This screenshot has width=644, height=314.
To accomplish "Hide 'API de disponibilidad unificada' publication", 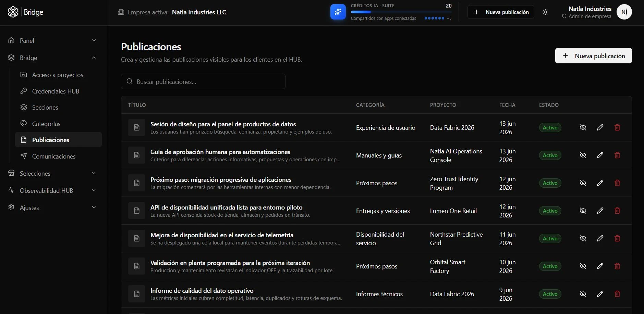I will coord(583,211).
